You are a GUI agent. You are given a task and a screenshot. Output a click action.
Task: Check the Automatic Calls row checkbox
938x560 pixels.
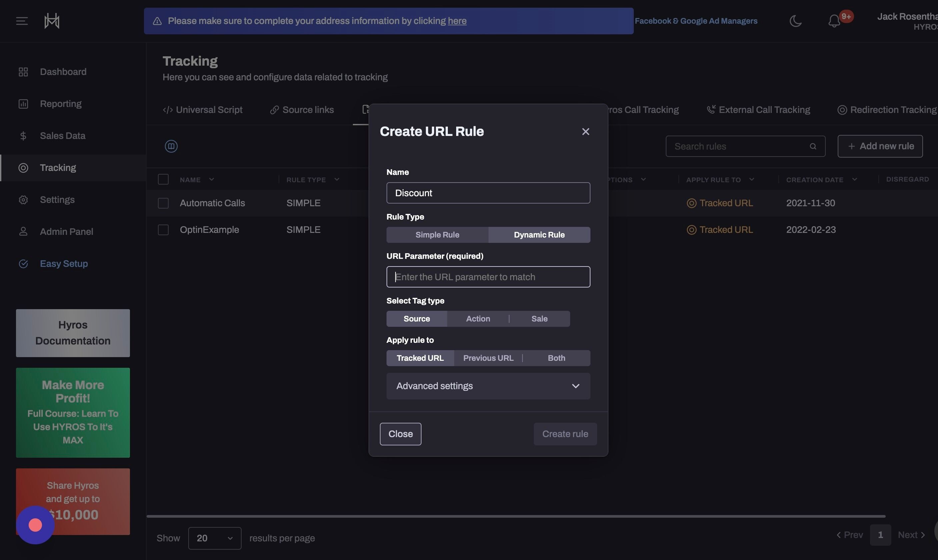point(163,203)
